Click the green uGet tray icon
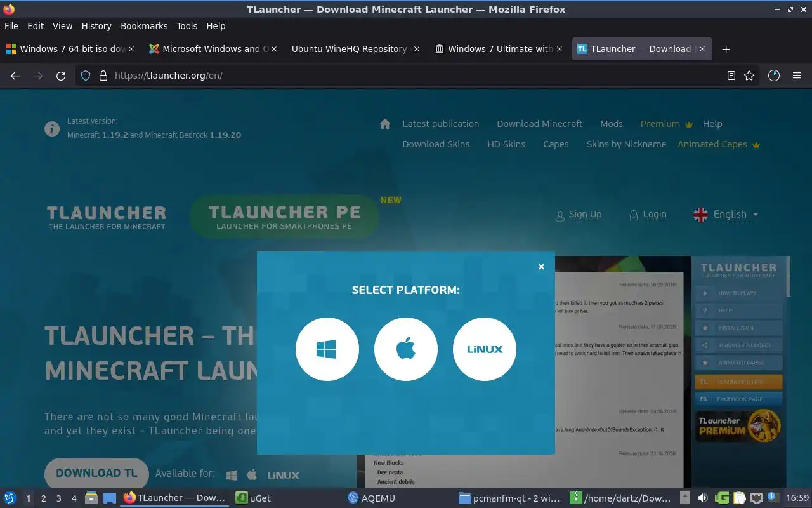The height and width of the screenshot is (508, 812). click(x=721, y=498)
